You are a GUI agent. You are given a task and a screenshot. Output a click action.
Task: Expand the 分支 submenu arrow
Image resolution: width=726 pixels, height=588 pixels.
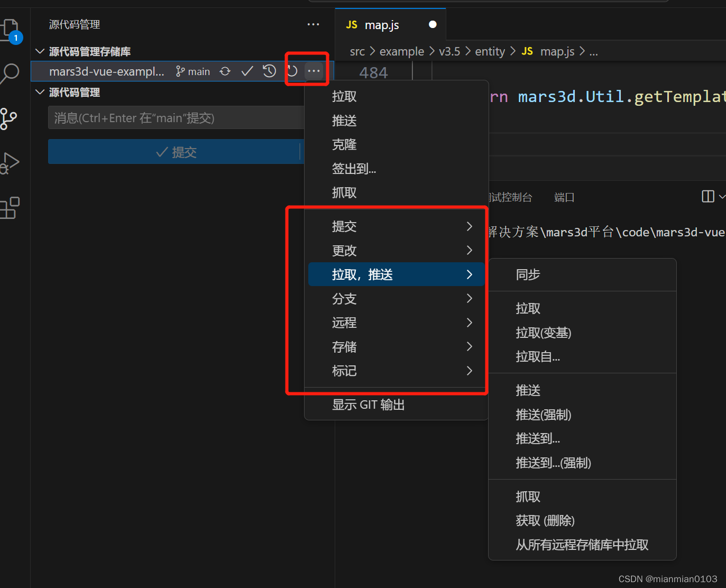coord(469,298)
